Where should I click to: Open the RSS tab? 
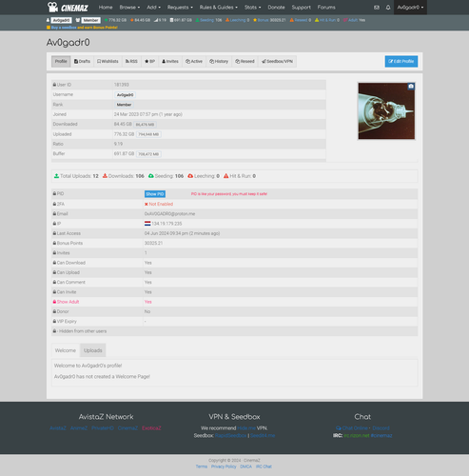131,61
